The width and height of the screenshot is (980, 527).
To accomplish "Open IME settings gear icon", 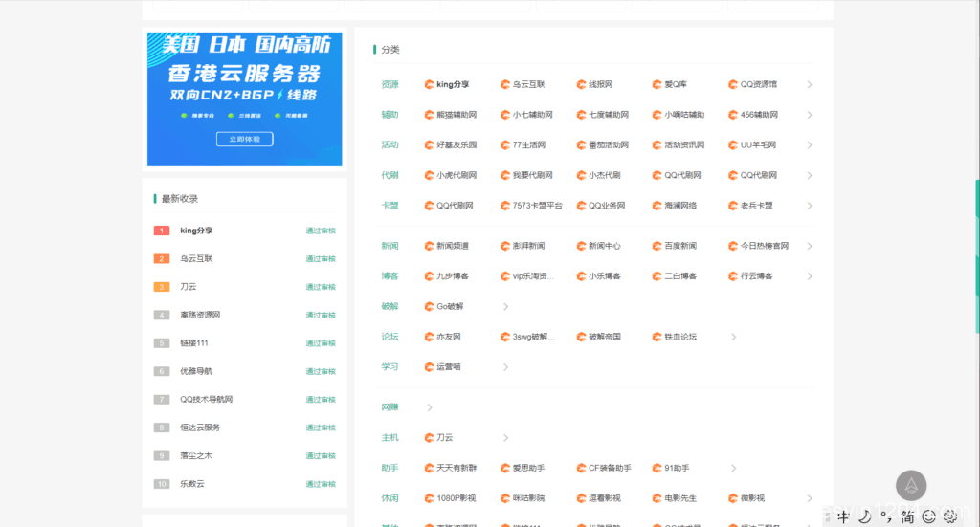I will point(949,516).
